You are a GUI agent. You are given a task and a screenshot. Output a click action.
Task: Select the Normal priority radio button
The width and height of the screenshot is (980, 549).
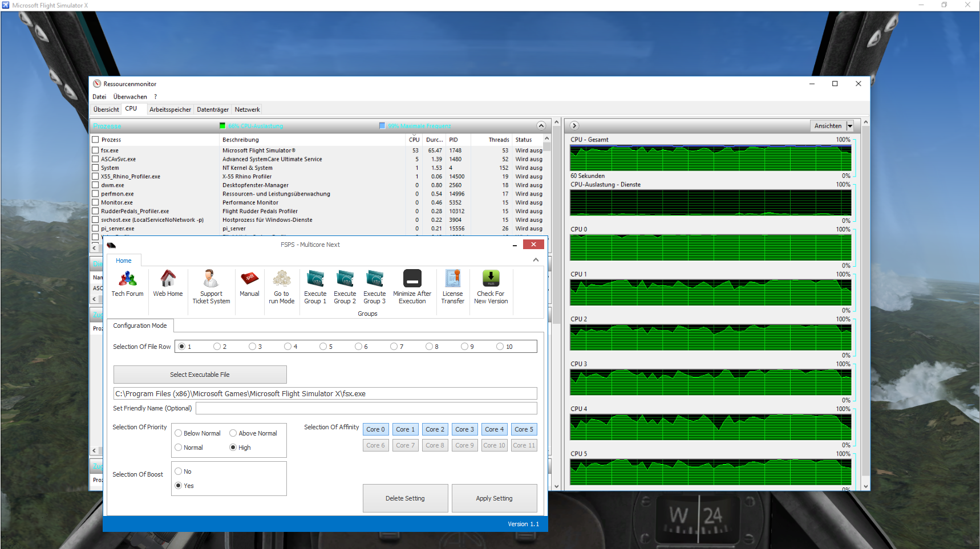coord(179,448)
